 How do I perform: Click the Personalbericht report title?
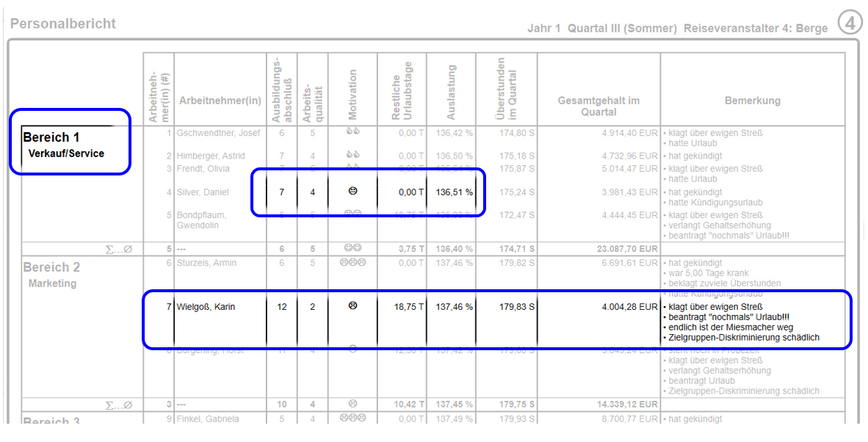pos(63,23)
